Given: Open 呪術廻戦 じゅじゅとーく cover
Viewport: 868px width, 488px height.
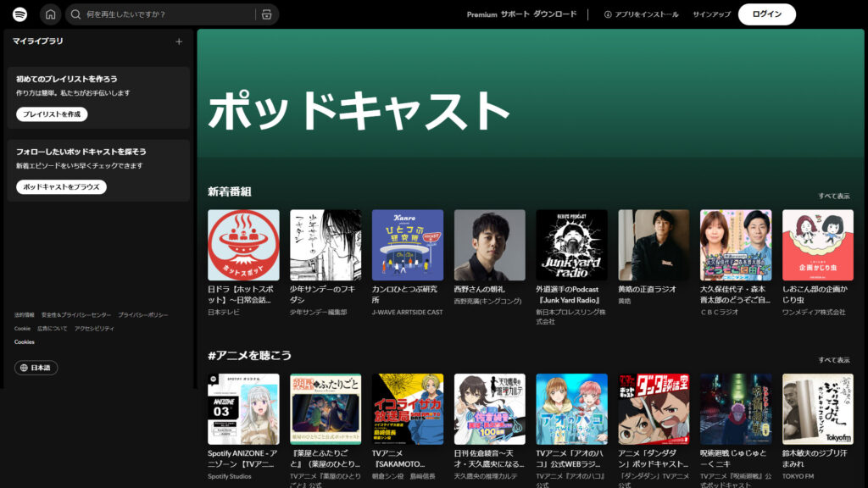Looking at the screenshot, I should (x=736, y=409).
